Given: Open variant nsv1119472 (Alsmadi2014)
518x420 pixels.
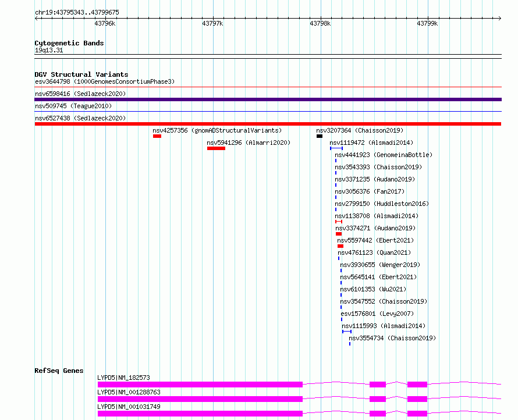Looking at the screenshot, I should pos(371,143).
